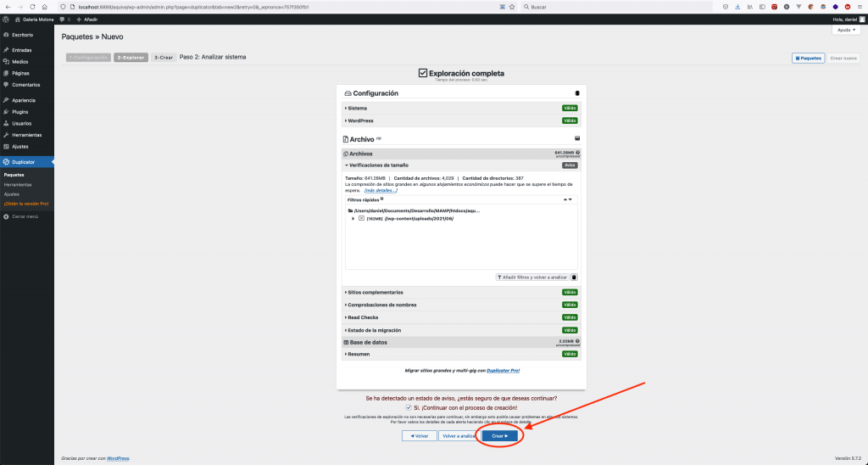Click the address bar URL field
The width and height of the screenshot is (868, 465).
[288, 7]
